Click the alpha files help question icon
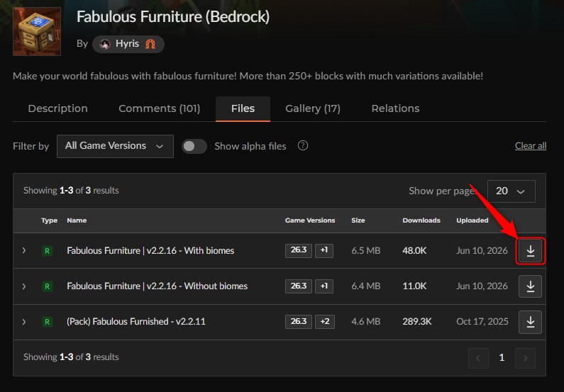This screenshot has height=392, width=564. pos(303,145)
